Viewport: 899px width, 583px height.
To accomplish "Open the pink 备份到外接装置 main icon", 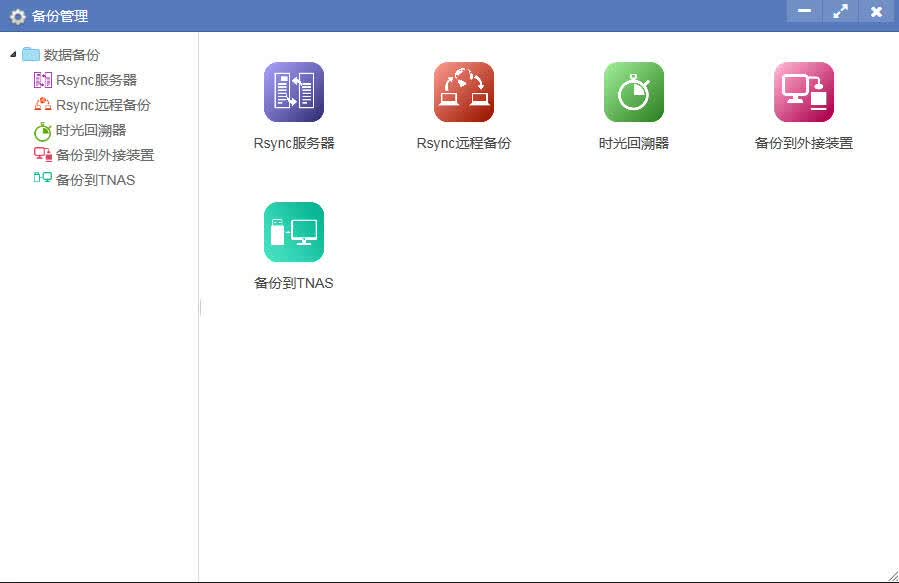I will pyautogui.click(x=804, y=92).
